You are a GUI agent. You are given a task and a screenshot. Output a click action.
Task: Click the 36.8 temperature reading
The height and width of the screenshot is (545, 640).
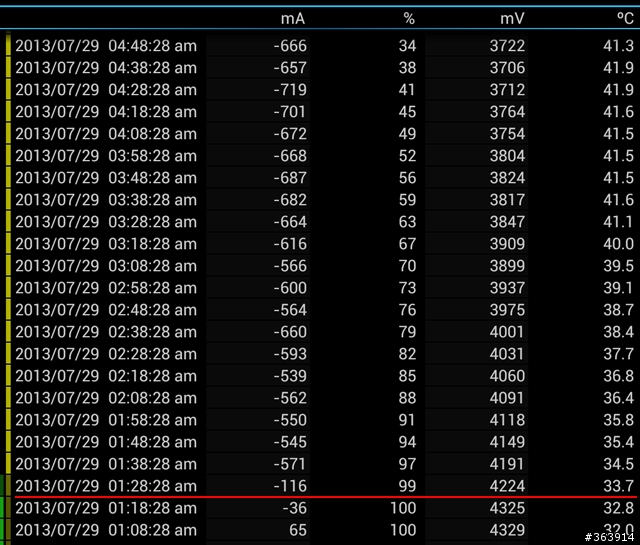coord(618,376)
